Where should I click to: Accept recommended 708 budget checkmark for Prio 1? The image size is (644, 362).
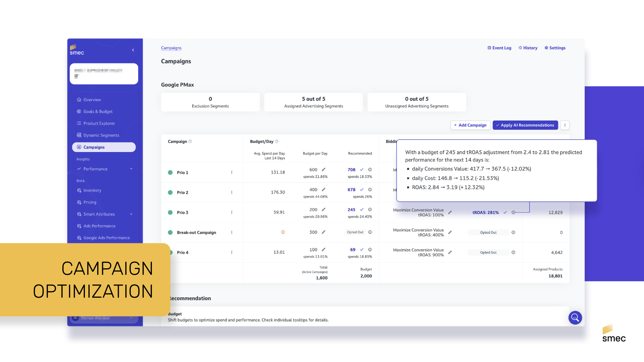click(361, 170)
